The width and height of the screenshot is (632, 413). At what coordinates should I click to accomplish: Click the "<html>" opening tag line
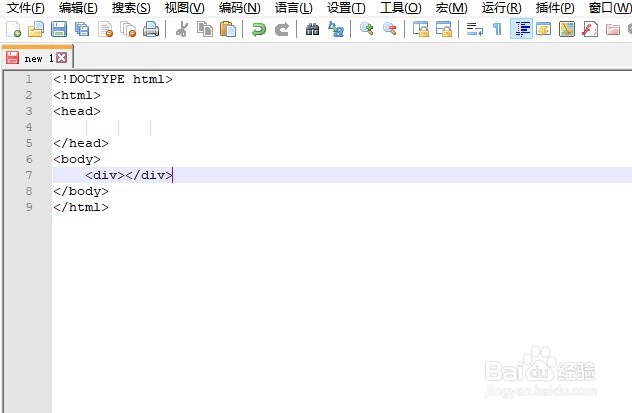pyautogui.click(x=77, y=95)
